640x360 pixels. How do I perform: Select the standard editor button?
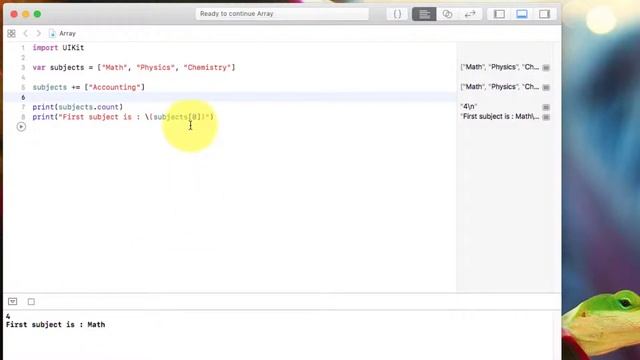[424, 14]
